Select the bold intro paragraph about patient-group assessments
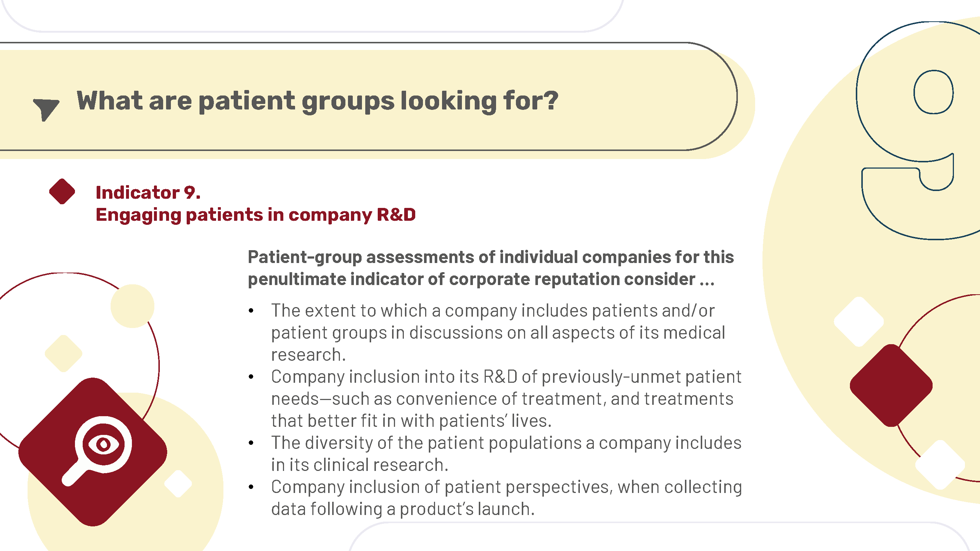This screenshot has width=980, height=551. 491,268
